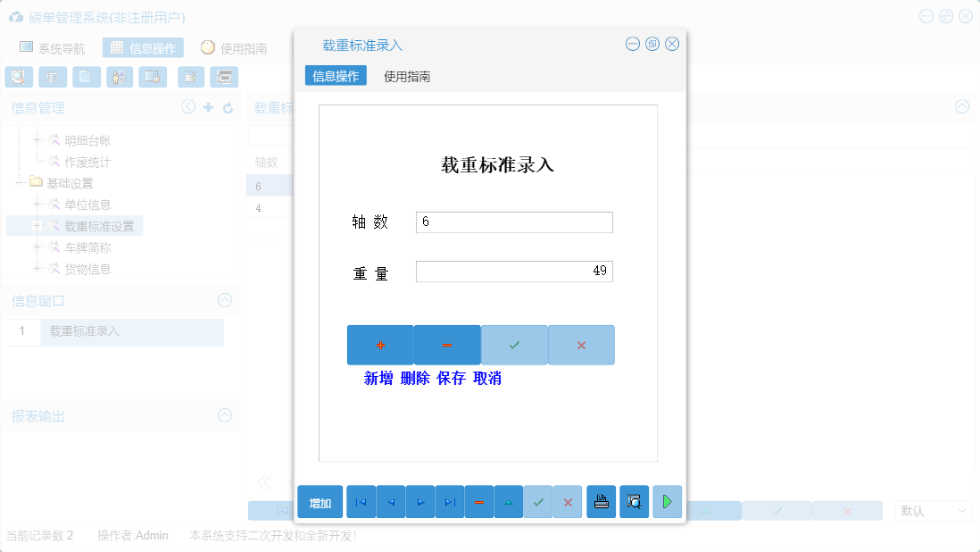Collapse the 信息窗口 panel
The width and height of the screenshot is (980, 552).
pyautogui.click(x=224, y=298)
